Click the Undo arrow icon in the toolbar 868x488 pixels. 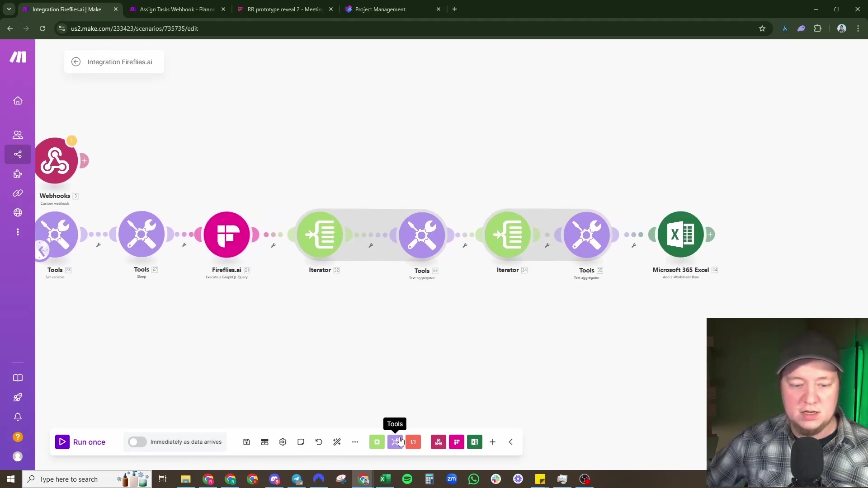pyautogui.click(x=319, y=442)
